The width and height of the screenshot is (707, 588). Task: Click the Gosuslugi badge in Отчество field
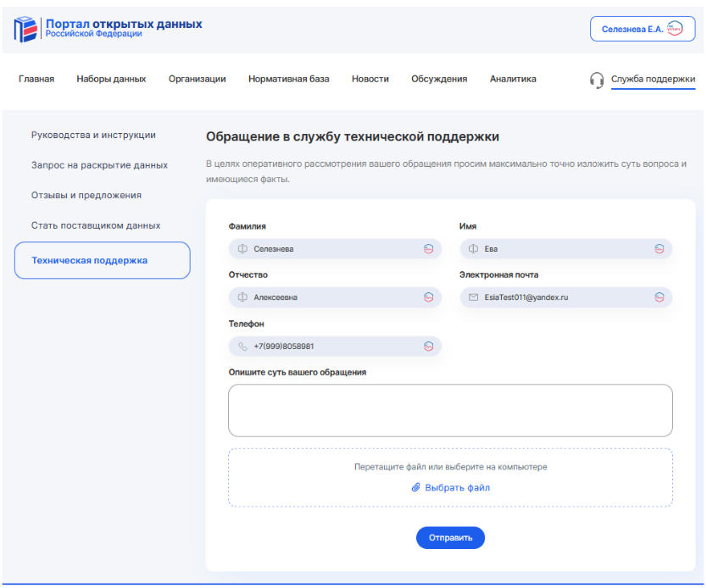pyautogui.click(x=429, y=297)
